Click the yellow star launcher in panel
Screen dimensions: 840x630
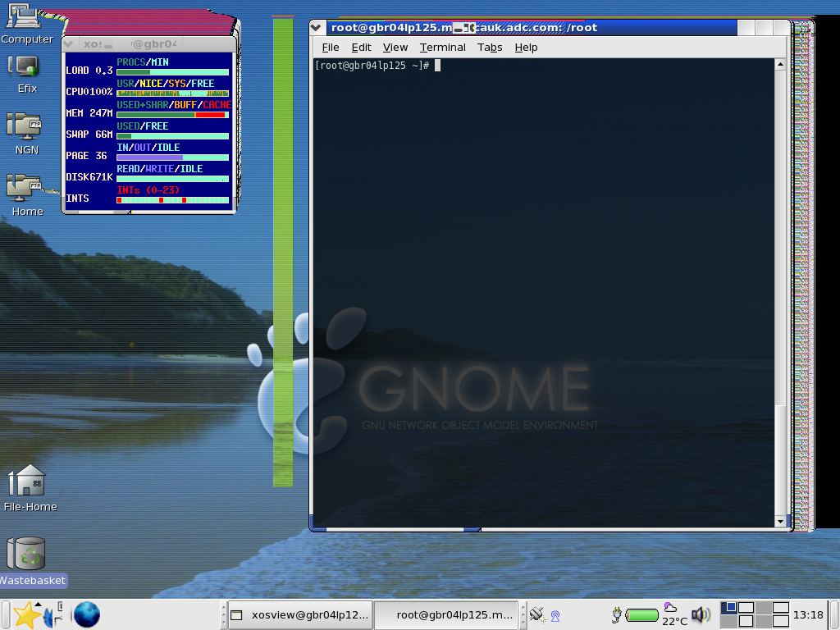point(26,614)
